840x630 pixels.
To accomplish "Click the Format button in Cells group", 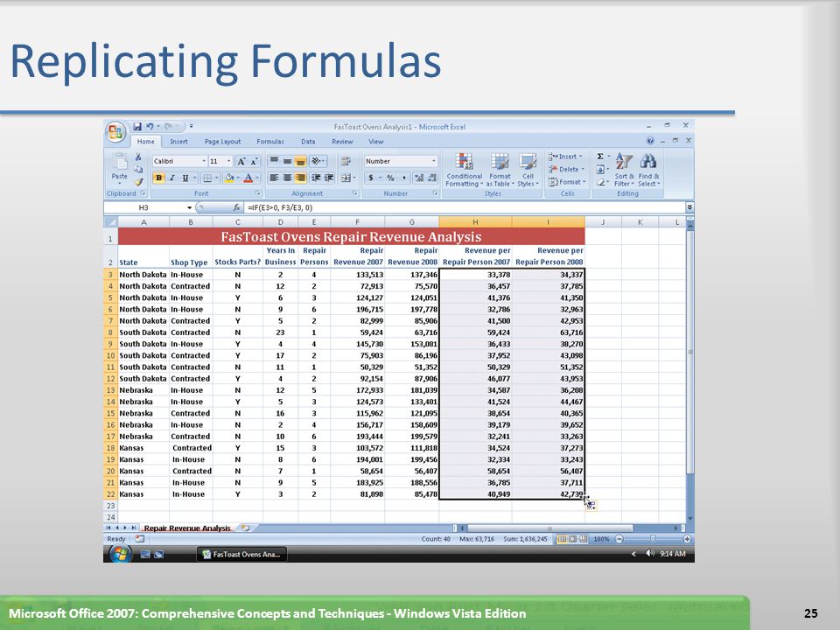I will (x=567, y=182).
